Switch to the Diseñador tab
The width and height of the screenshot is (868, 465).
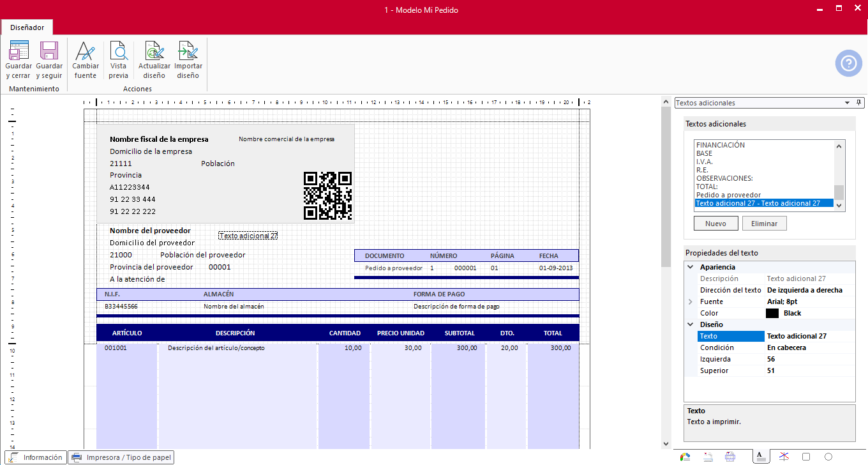[x=27, y=27]
